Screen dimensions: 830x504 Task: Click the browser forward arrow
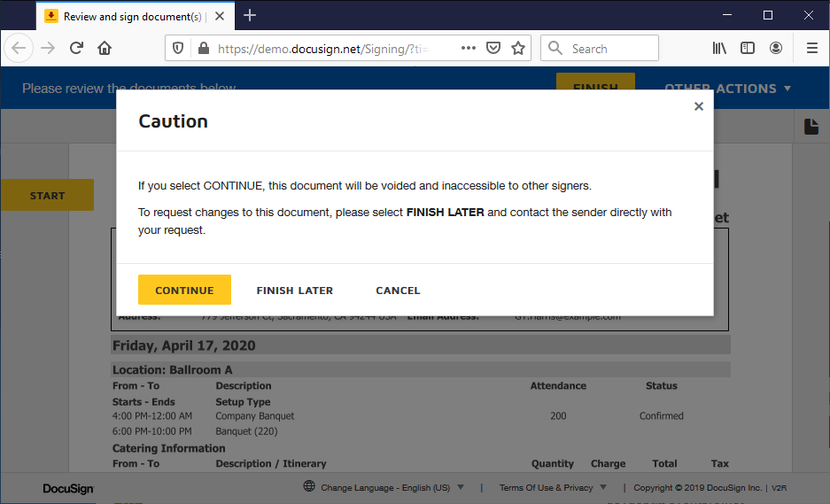[x=48, y=48]
